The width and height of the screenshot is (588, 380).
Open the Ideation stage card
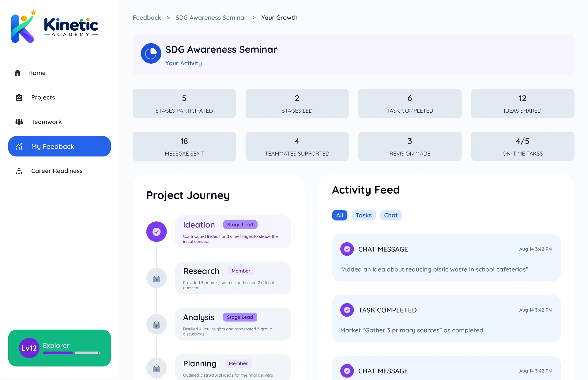233,232
